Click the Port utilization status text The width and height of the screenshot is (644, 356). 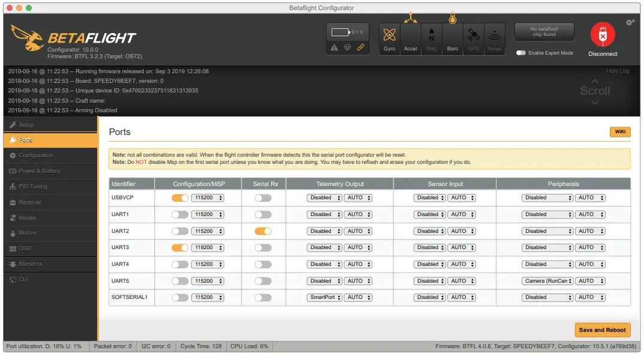click(x=44, y=346)
